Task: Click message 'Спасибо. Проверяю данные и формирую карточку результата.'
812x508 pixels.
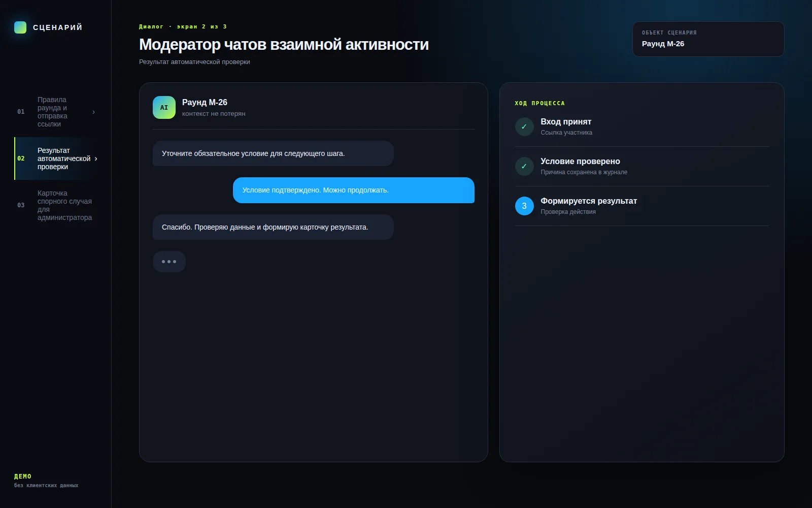Action: [273, 227]
